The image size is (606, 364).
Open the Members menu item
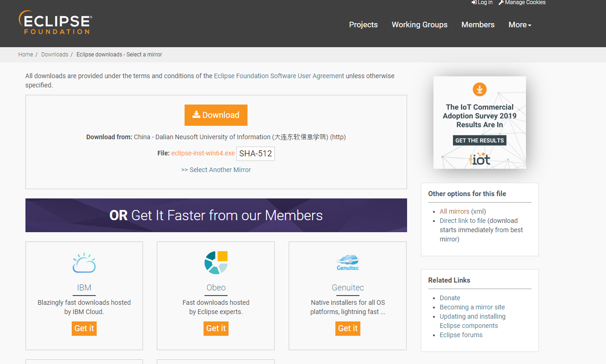click(478, 25)
